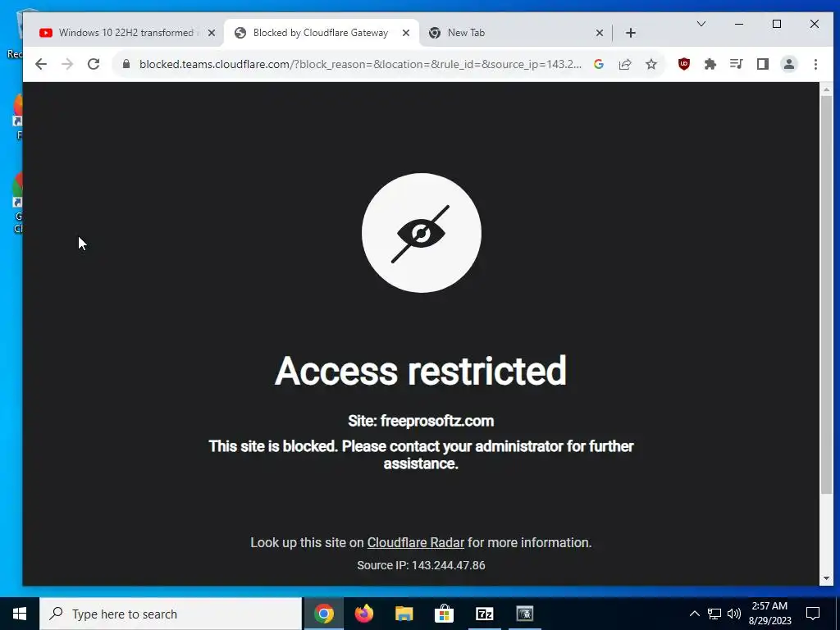Close the Blocked by Cloudflare Gateway tab
The width and height of the screenshot is (840, 630).
pos(406,33)
